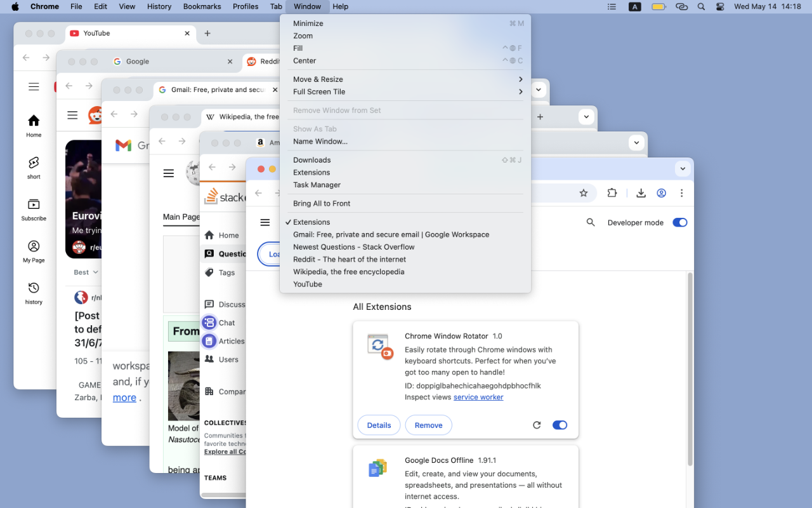This screenshot has width=812, height=508.
Task: Bookmark this page with the star icon
Action: (x=584, y=193)
